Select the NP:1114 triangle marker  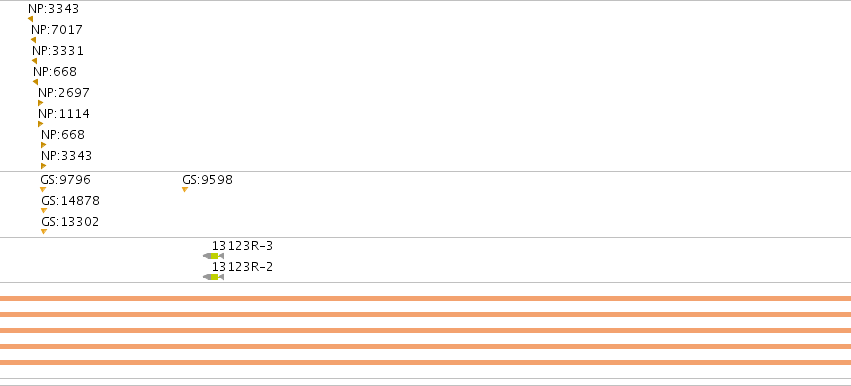[x=40, y=124]
